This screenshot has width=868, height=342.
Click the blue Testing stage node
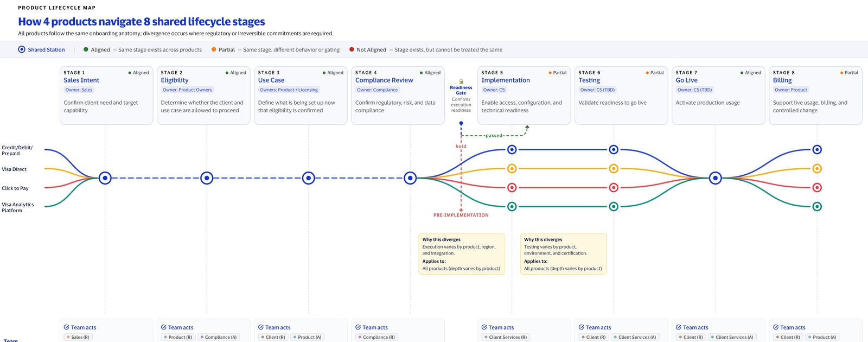point(614,149)
